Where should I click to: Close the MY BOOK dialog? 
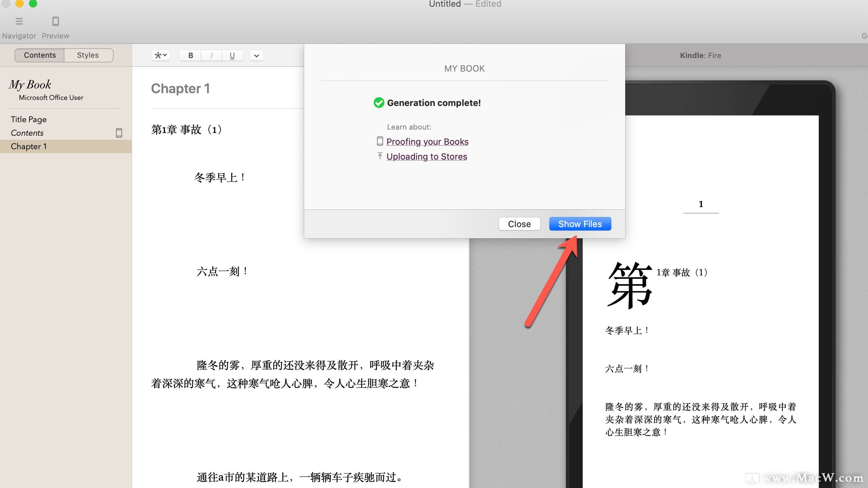point(519,223)
